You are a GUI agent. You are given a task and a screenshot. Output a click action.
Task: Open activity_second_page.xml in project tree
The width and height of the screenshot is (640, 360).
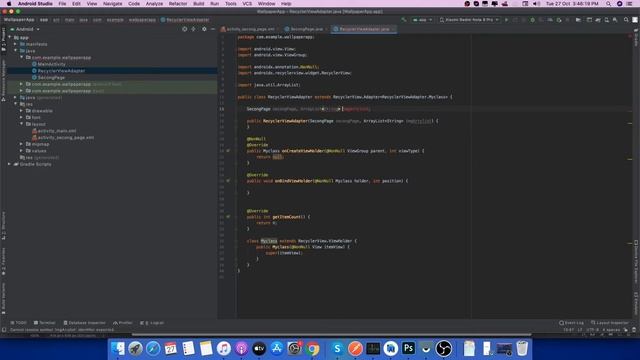(x=66, y=138)
